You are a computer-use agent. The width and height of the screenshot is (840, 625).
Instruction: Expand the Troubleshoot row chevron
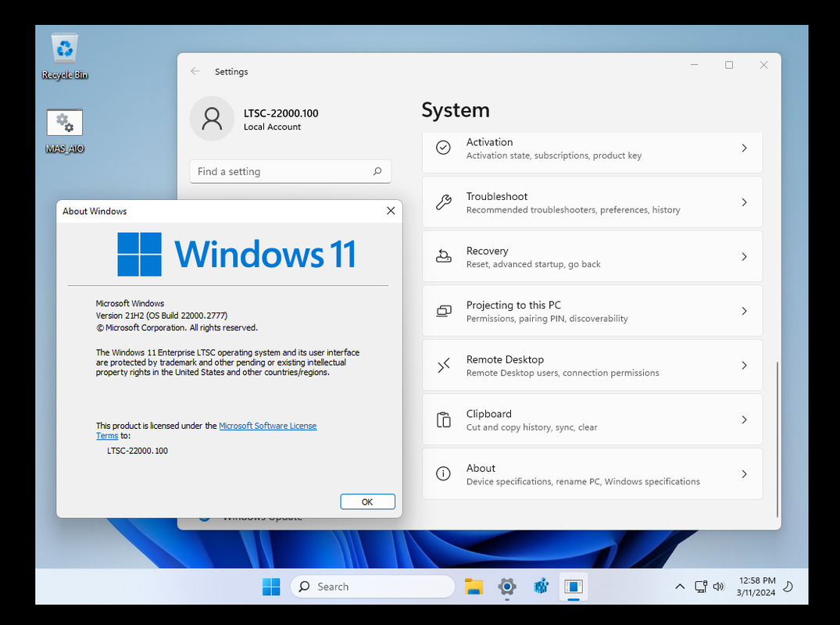[x=744, y=202]
